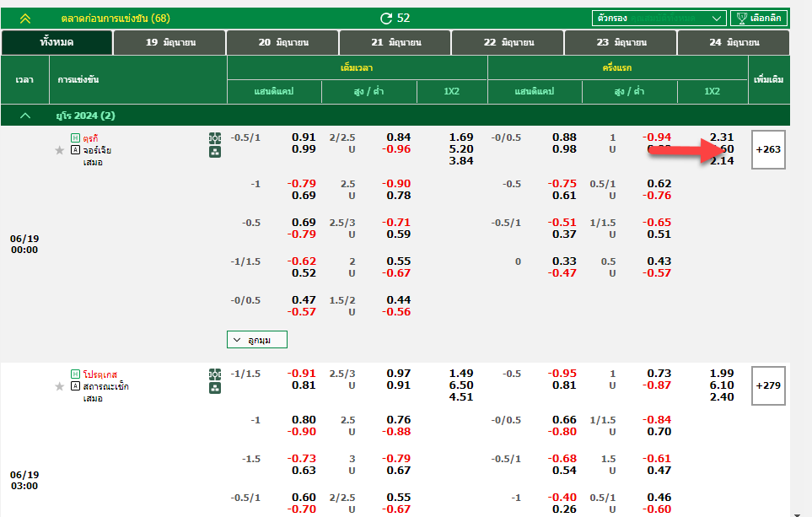Favorite the โปรตุเกส vs สาธารณะเช็ก match star

click(x=60, y=386)
